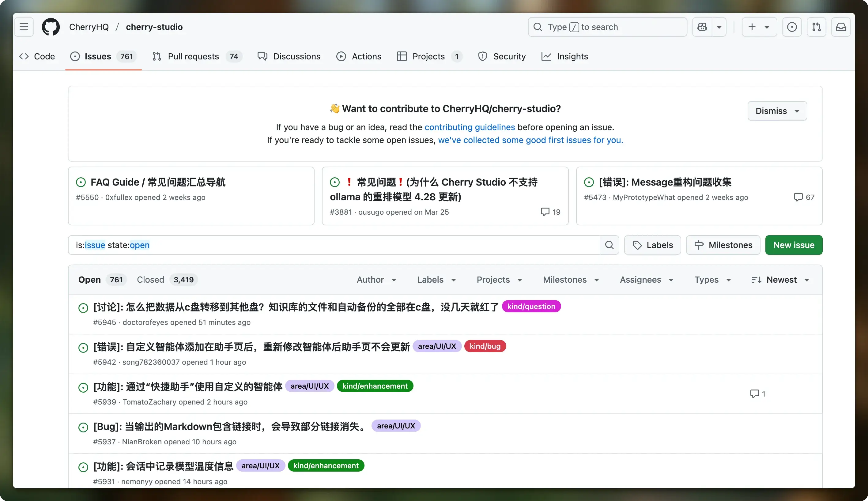Click the New issue button

coord(793,245)
